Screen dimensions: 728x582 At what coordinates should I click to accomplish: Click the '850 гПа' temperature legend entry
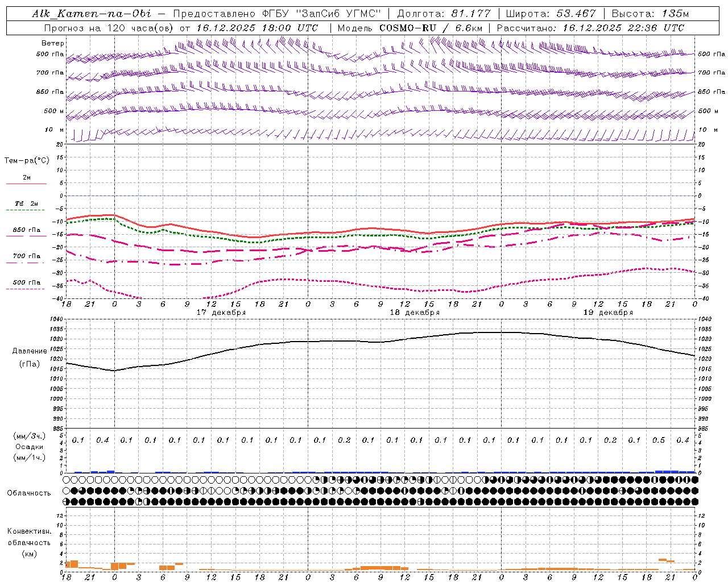(x=27, y=230)
